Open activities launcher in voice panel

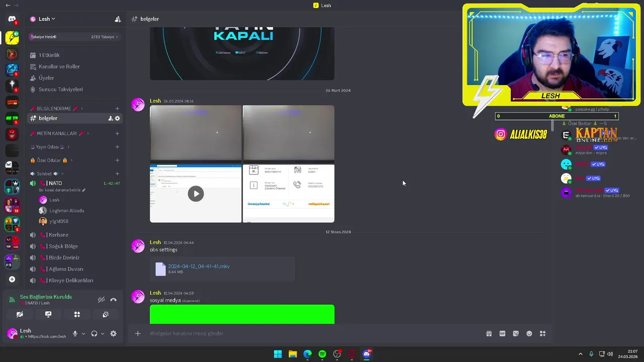(77, 315)
